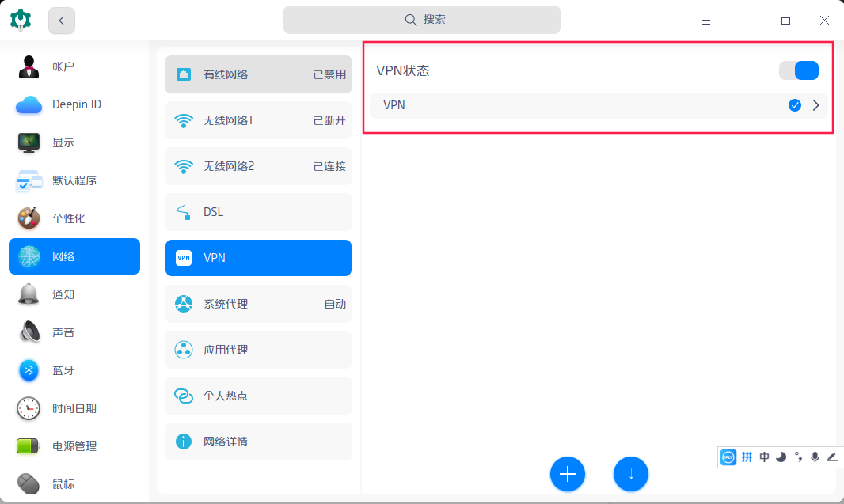This screenshot has width=844, height=504.
Task: Open the DSL network page
Action: click(258, 212)
